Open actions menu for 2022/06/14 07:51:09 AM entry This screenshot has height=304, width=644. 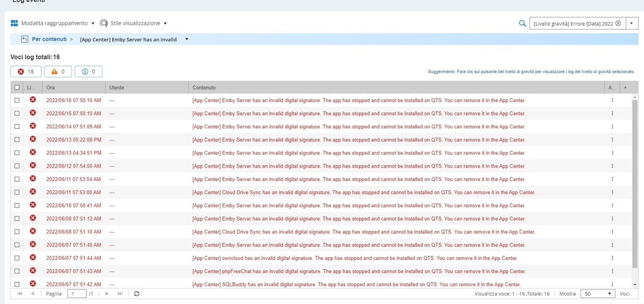pos(612,127)
